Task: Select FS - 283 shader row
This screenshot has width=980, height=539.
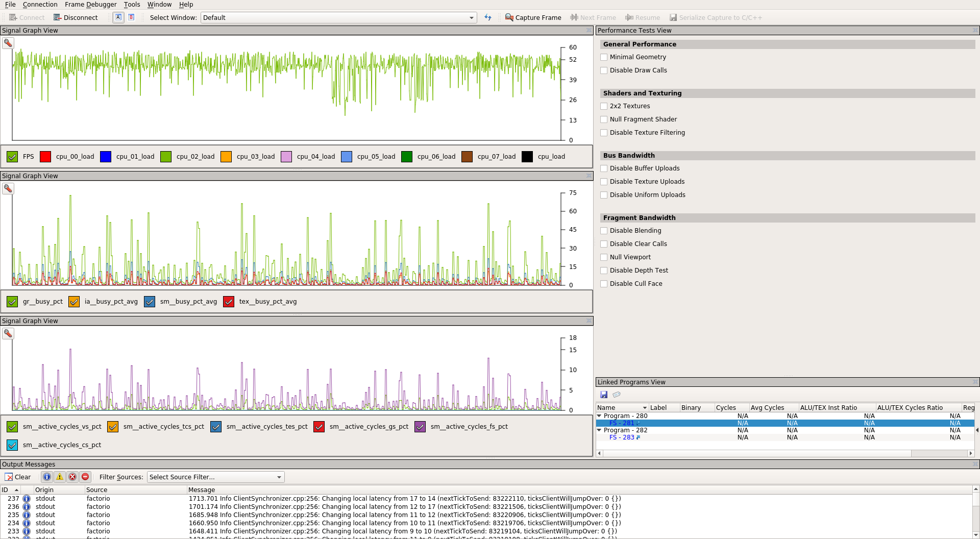Action: pos(785,437)
